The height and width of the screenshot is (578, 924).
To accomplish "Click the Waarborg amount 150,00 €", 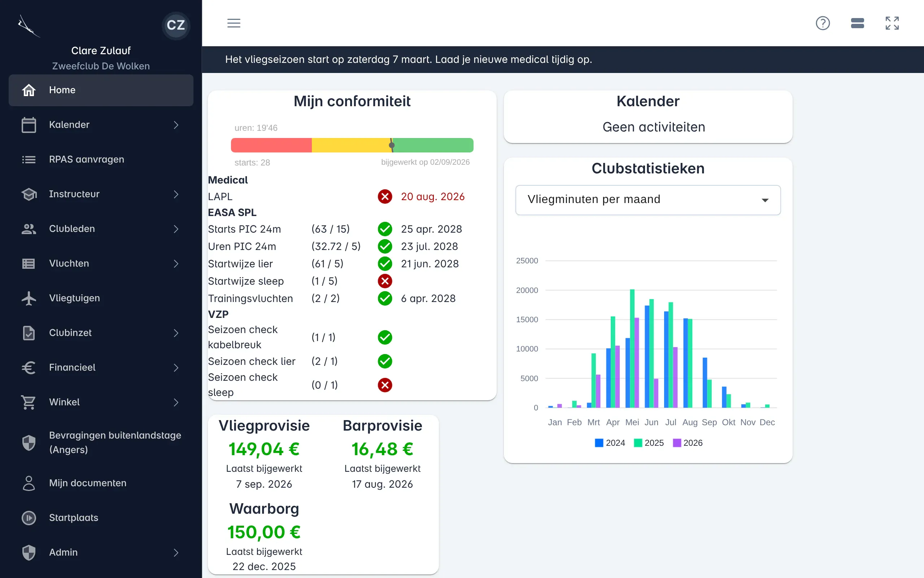I will click(264, 532).
